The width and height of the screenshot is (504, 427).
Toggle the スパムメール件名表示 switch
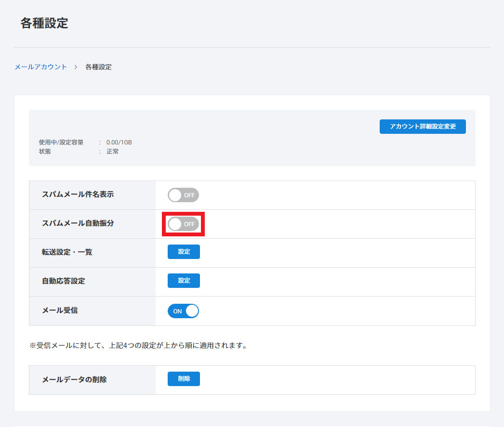point(183,195)
